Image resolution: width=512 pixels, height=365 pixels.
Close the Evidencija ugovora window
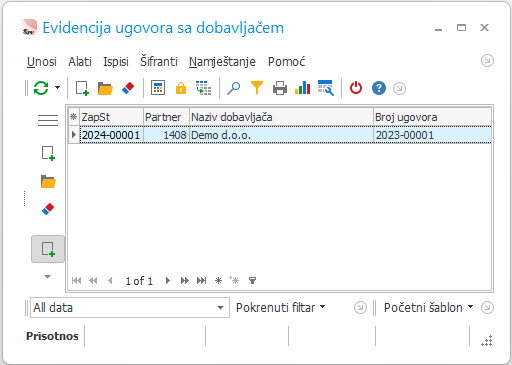point(484,28)
